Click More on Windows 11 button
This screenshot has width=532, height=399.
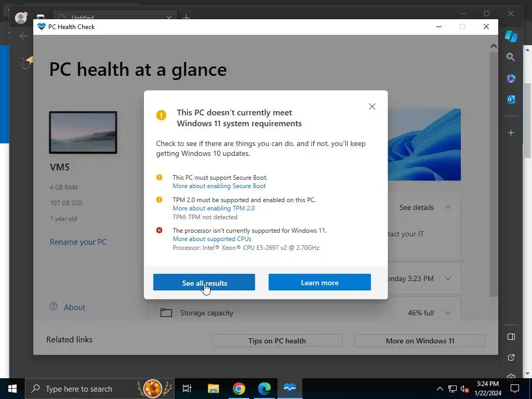pyautogui.click(x=420, y=341)
